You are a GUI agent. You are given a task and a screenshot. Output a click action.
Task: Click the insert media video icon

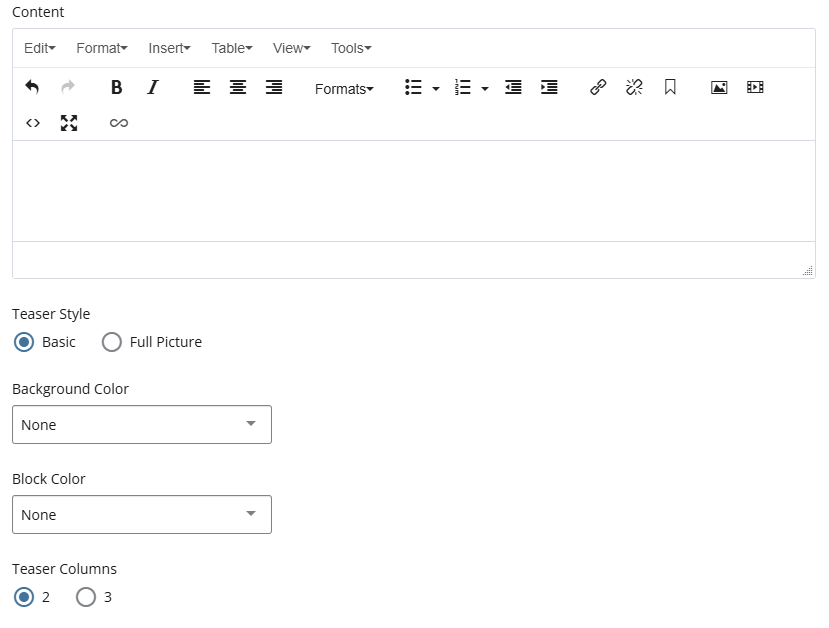tap(755, 88)
